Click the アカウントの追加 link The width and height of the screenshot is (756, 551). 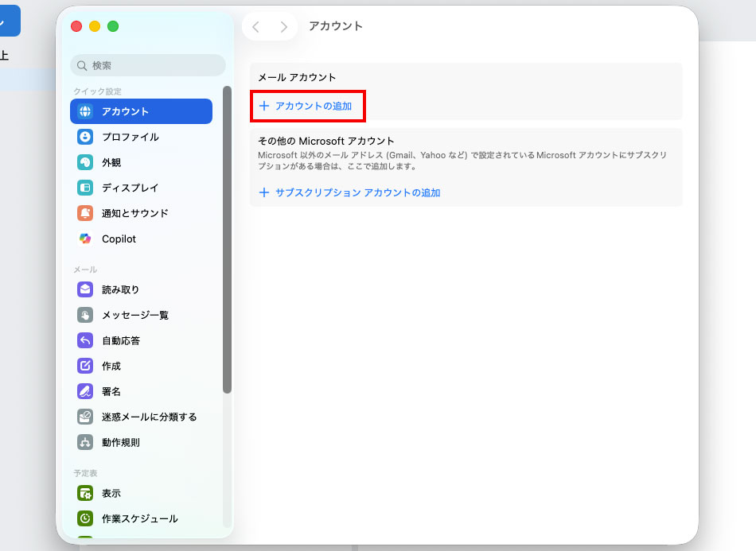(x=314, y=106)
